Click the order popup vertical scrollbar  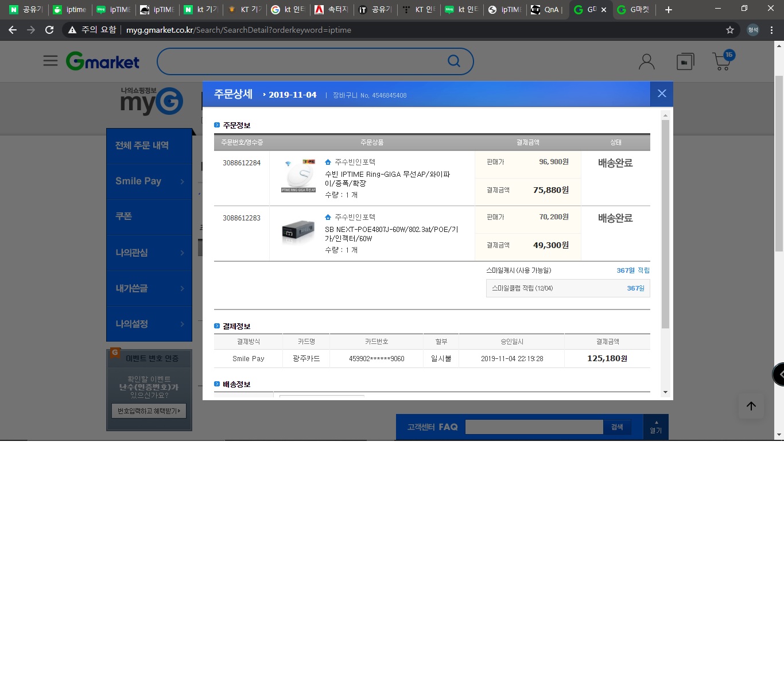(x=665, y=224)
